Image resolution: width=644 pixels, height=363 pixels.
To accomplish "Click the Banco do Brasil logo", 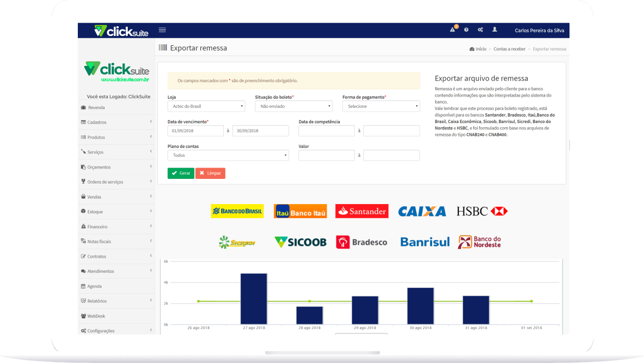I will [x=237, y=211].
